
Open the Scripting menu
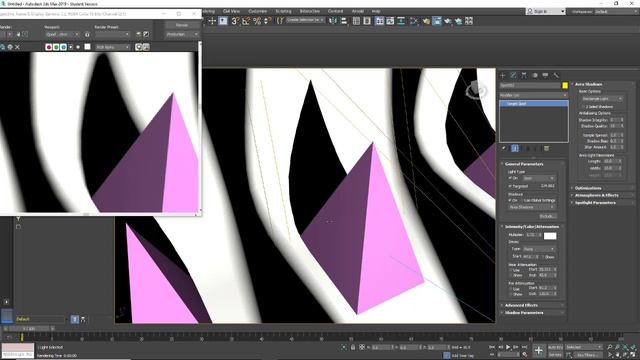pos(283,11)
